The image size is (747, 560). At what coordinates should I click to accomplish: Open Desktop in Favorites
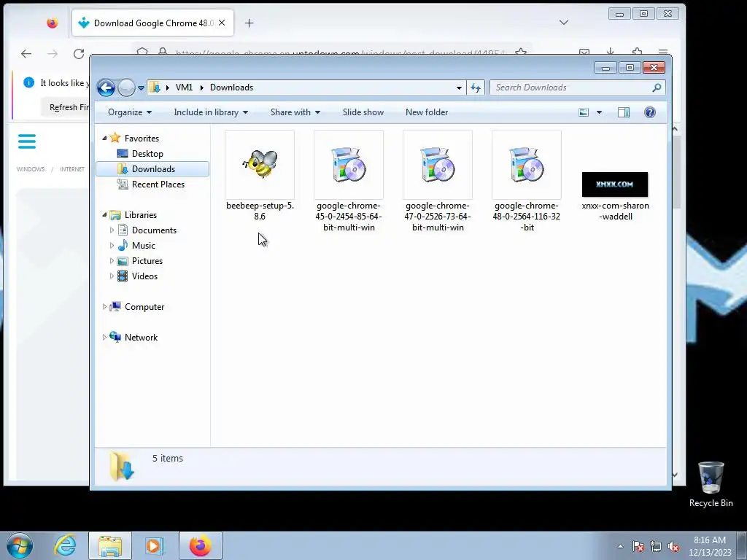point(147,154)
